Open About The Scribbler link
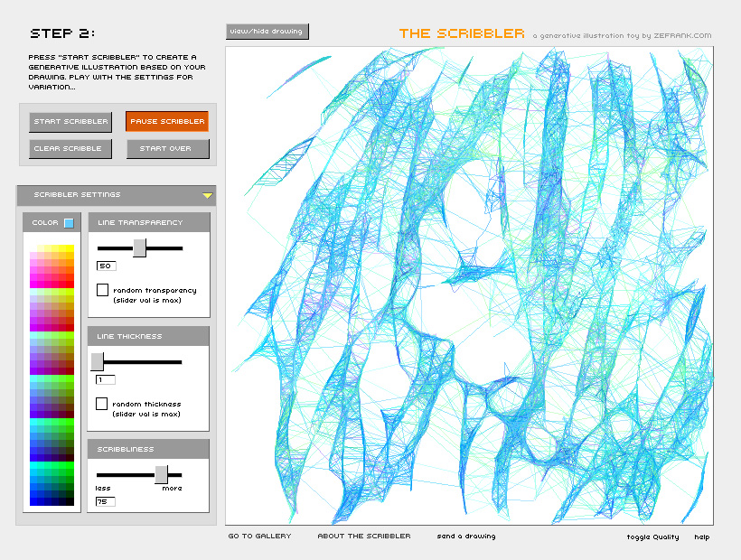 (363, 537)
